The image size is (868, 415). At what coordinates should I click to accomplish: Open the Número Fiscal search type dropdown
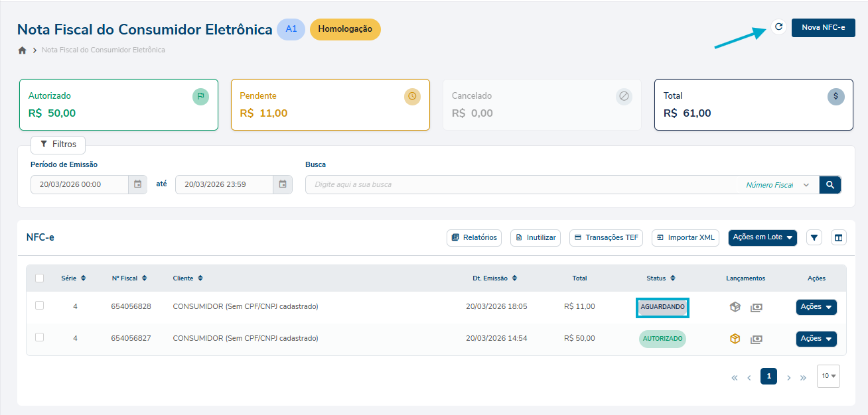[x=777, y=185]
